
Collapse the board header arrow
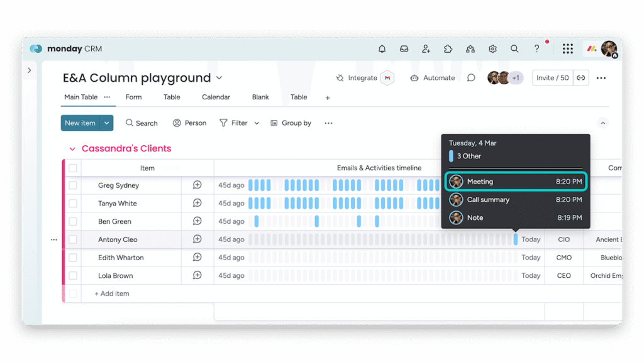click(602, 123)
